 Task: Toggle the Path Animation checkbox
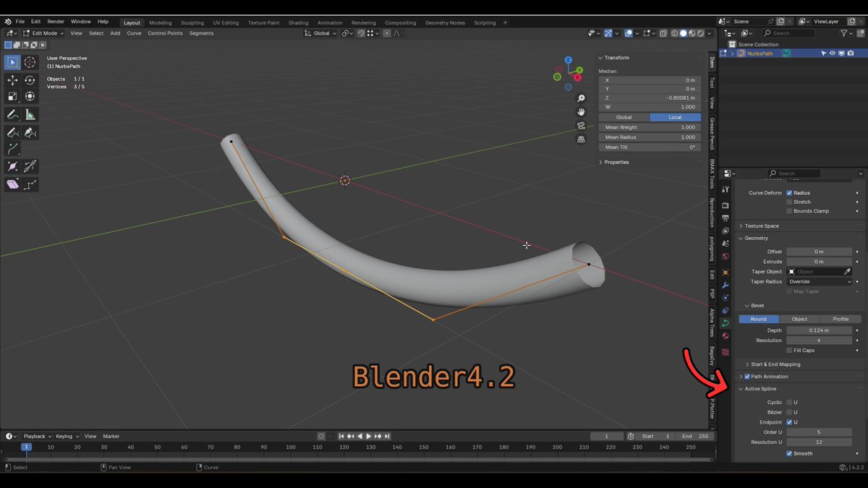747,377
